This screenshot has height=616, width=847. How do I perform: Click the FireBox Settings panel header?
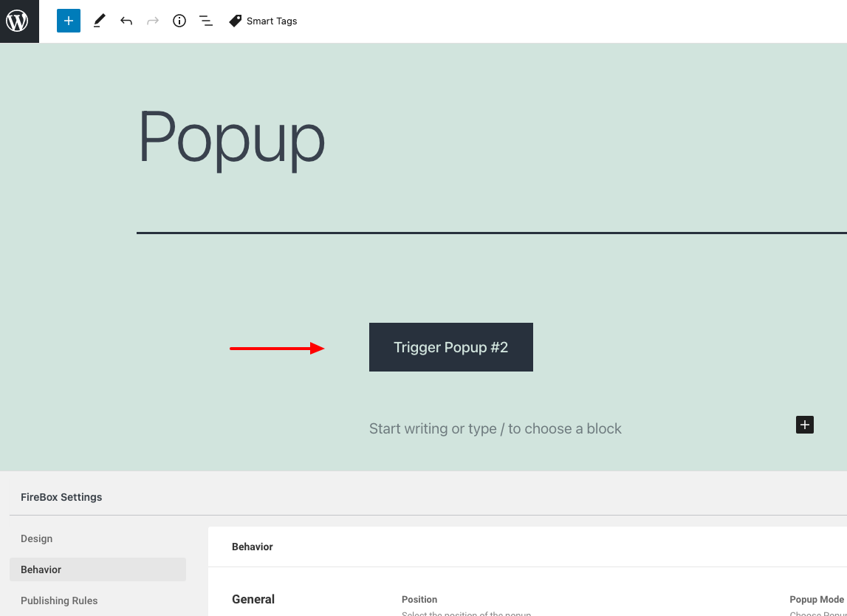(61, 497)
